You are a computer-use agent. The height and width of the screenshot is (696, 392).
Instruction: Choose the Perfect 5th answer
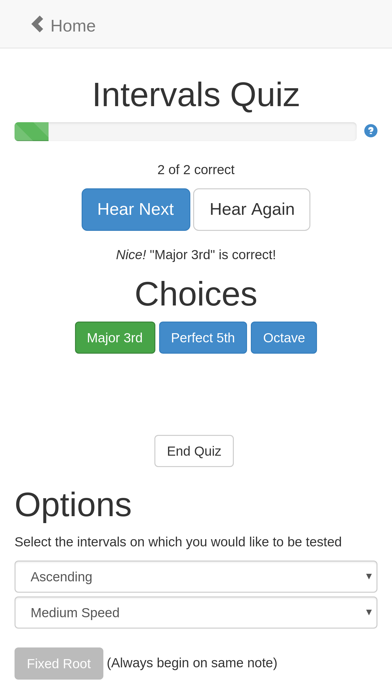203,338
